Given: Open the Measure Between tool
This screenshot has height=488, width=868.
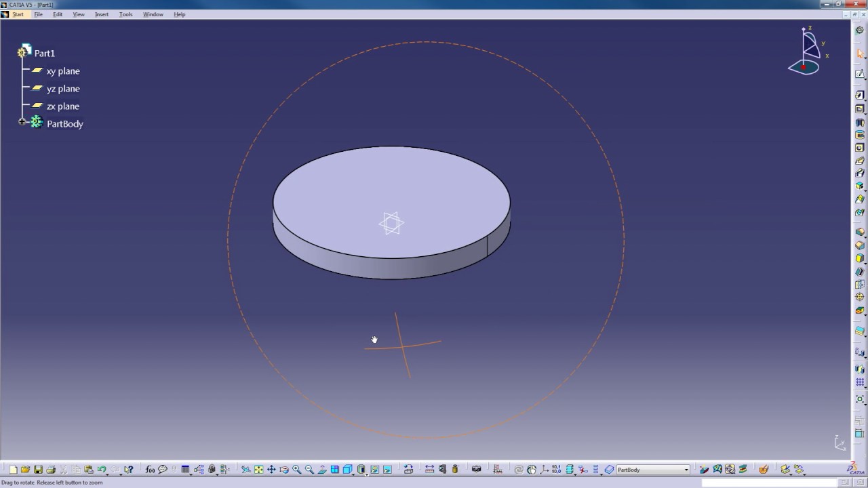Looking at the screenshot, I should point(429,469).
